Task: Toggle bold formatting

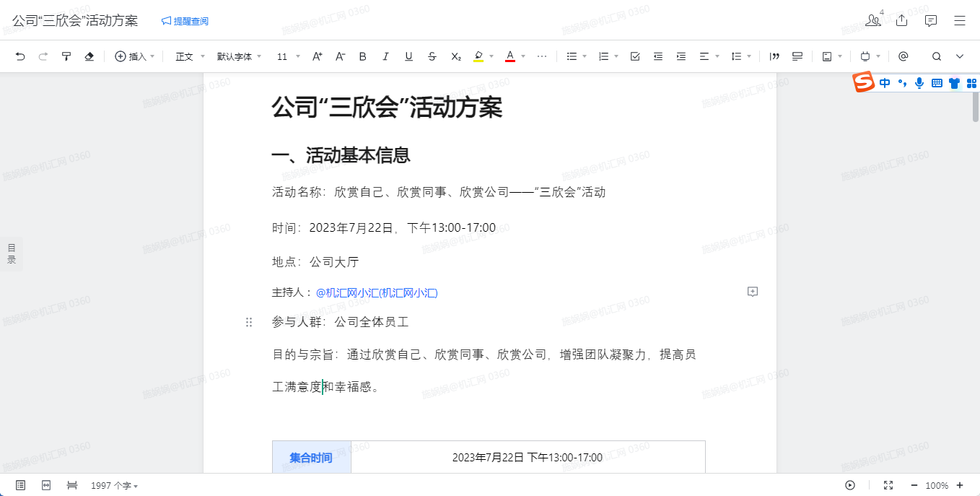Action: pos(363,56)
